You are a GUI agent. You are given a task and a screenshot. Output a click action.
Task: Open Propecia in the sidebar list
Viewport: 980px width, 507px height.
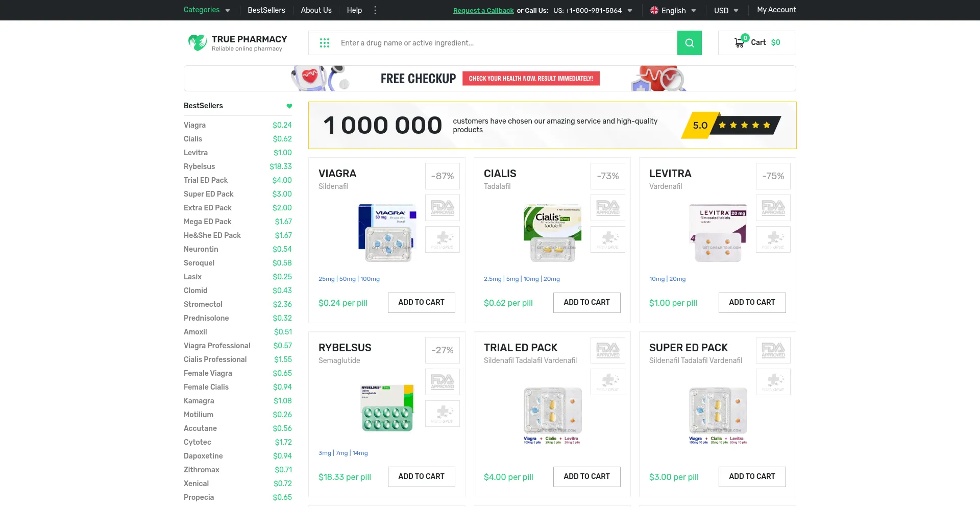[199, 497]
